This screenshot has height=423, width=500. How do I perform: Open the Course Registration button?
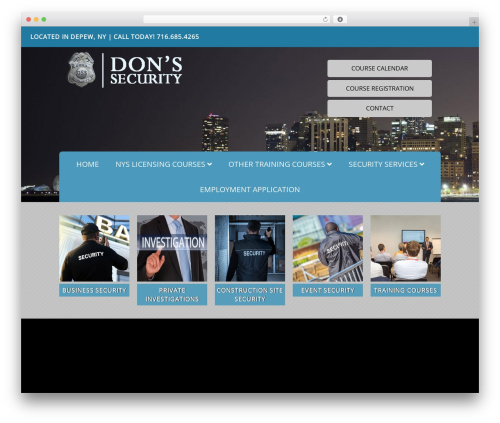click(379, 88)
